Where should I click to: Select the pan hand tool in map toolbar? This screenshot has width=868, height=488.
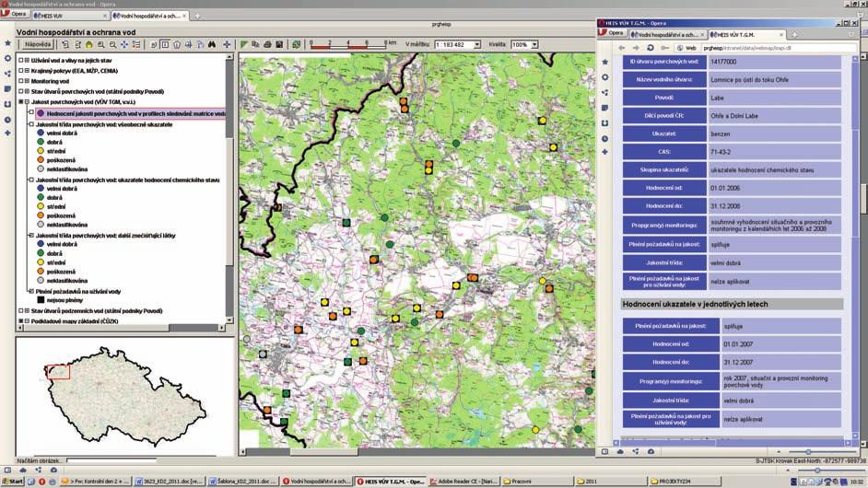point(88,44)
